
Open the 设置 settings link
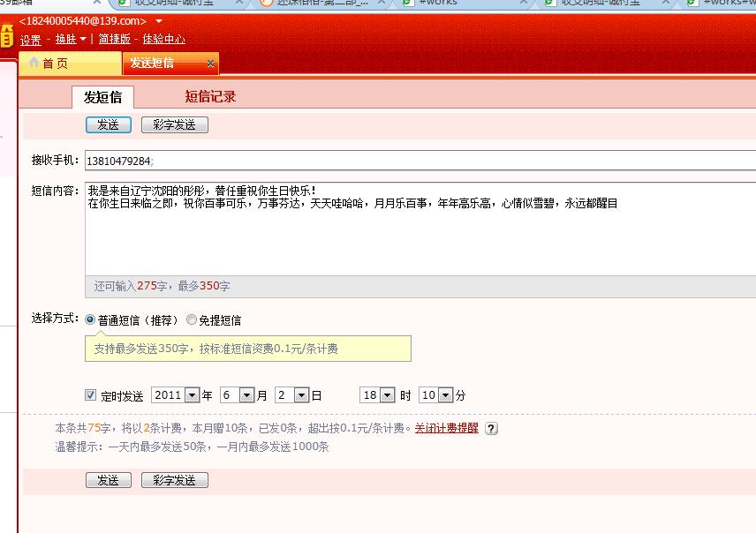click(x=31, y=39)
